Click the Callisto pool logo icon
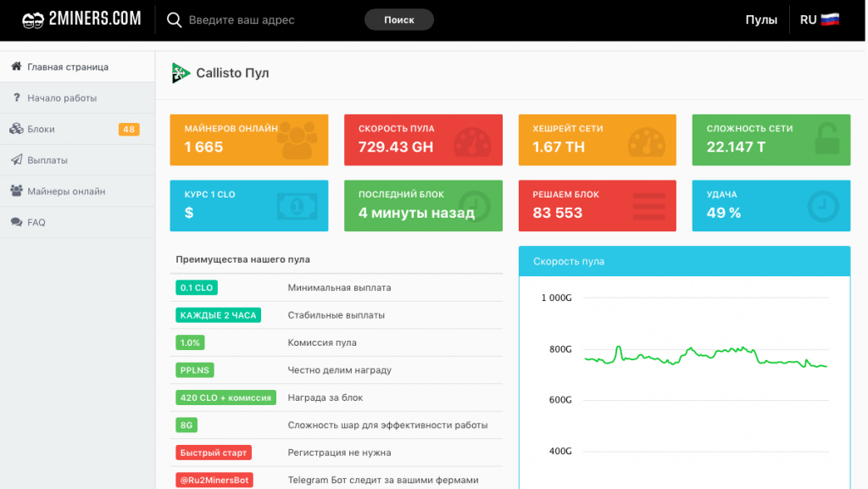Viewport: 868px width, 489px height. click(x=181, y=73)
